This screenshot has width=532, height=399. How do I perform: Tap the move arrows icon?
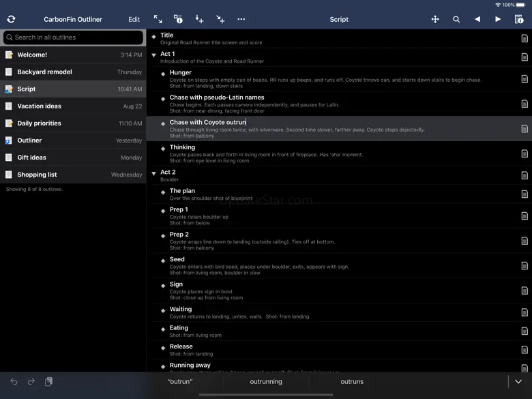coord(435,19)
